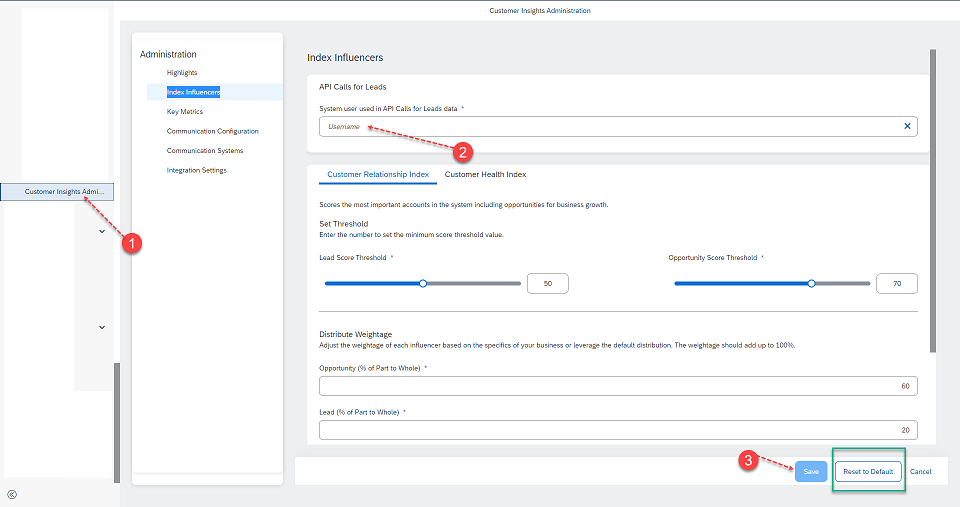Click the API Calls for Leads heading
The image size is (960, 507).
point(353,87)
